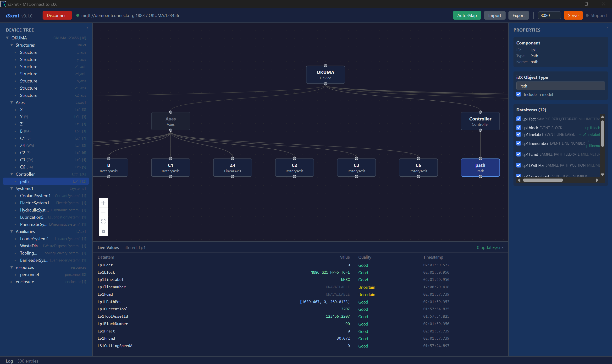Viewport: 612px width, 364px height.
Task: Click the red Disconnect button
Action: click(x=57, y=16)
